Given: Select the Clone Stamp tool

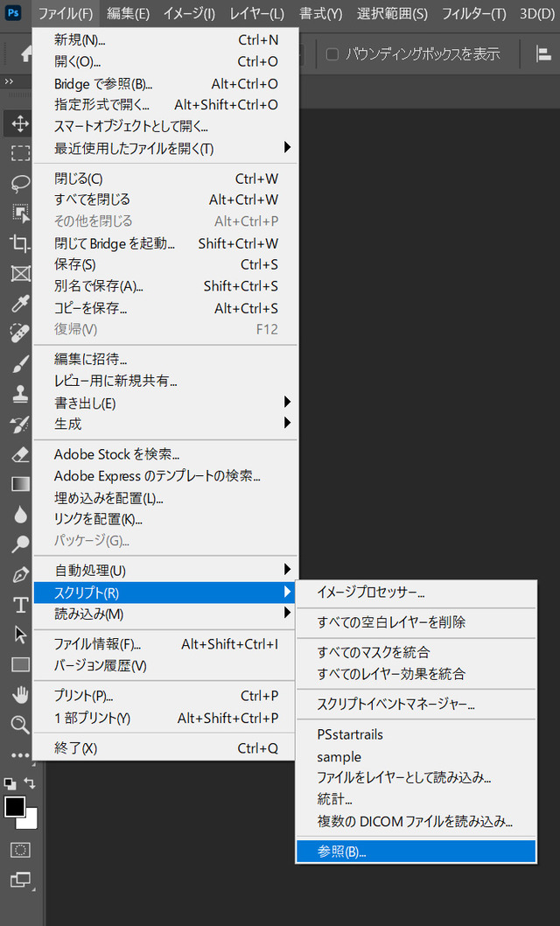Looking at the screenshot, I should [20, 394].
